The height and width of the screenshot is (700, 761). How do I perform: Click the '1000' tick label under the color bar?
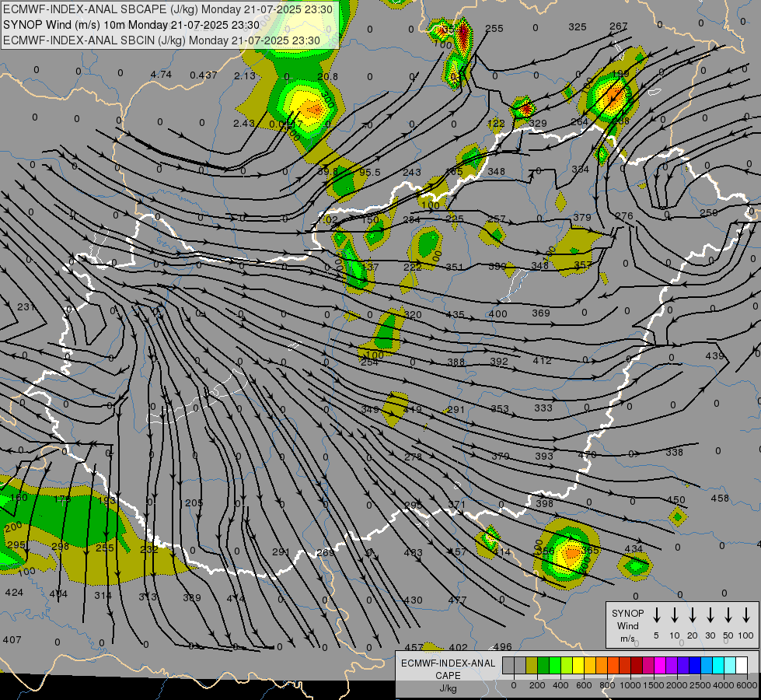tap(630, 685)
